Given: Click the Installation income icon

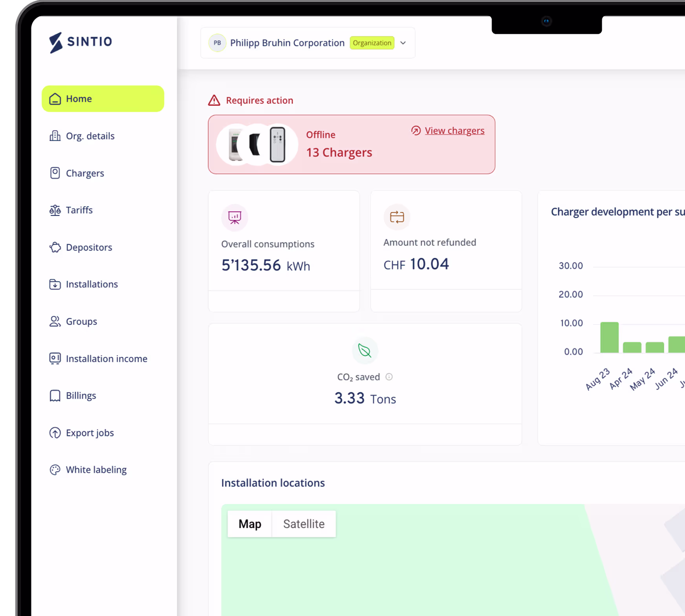Looking at the screenshot, I should tap(55, 358).
